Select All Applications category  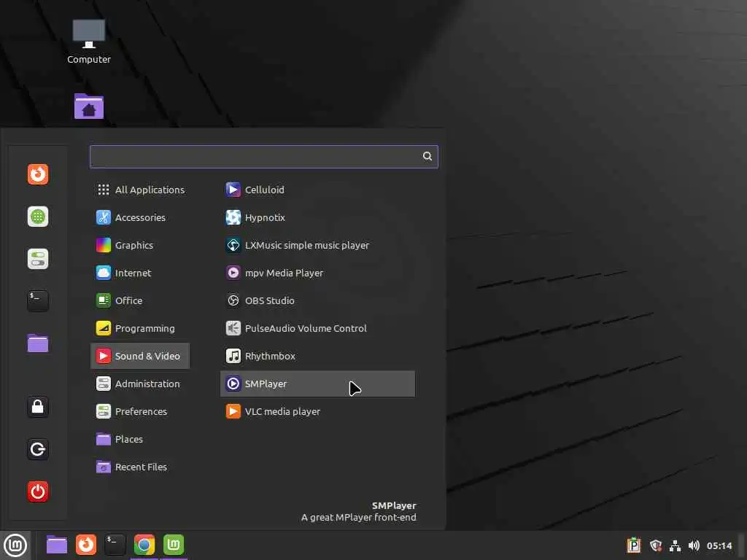pyautogui.click(x=140, y=190)
